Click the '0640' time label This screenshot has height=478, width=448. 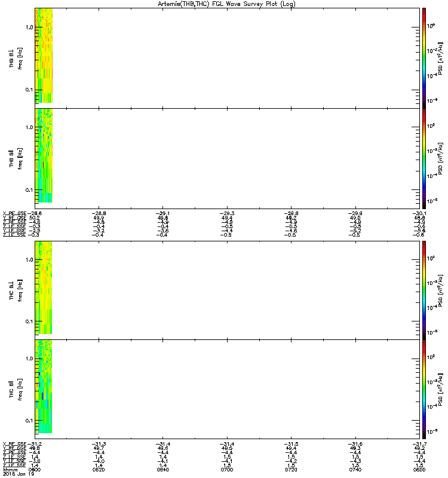click(x=162, y=470)
